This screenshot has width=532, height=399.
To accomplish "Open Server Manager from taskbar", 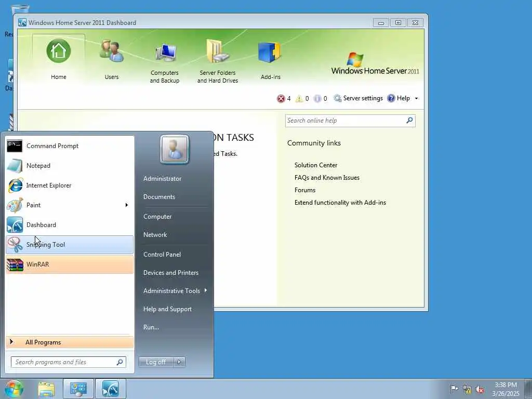I will tap(78, 389).
